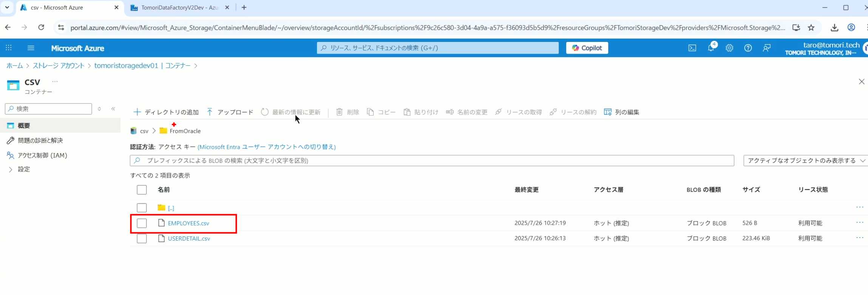Open the Azure portal hamburger menu
Screen dimensions: 868x295
tap(31, 48)
